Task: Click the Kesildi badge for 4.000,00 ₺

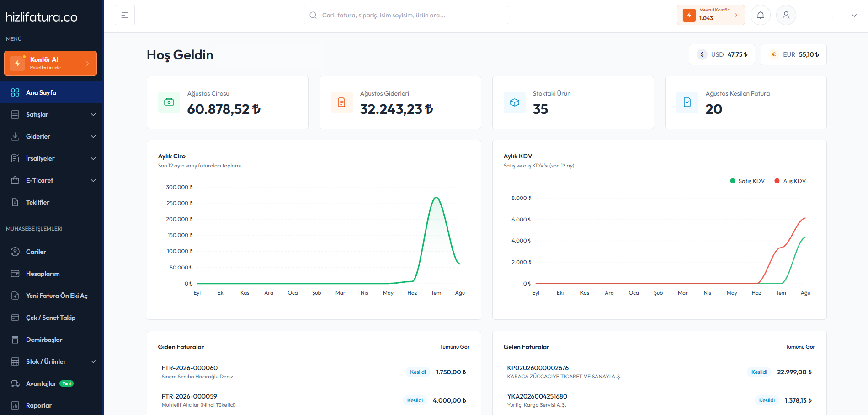Action: point(415,400)
